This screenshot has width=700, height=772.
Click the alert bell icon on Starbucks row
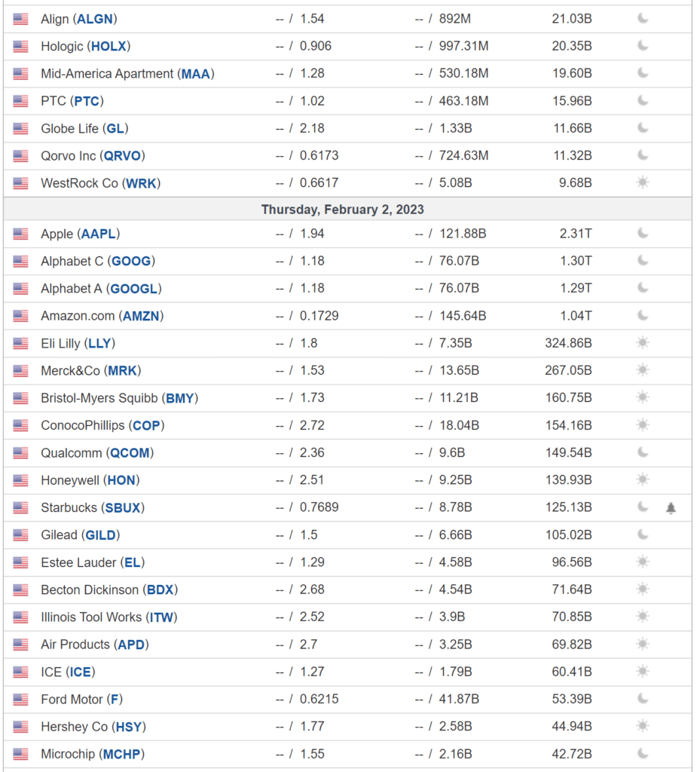click(671, 508)
